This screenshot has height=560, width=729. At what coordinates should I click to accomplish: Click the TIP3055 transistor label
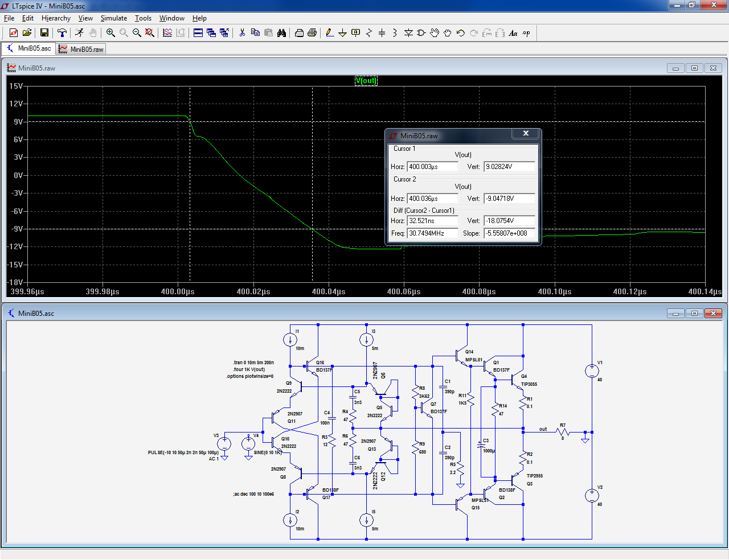click(x=529, y=384)
